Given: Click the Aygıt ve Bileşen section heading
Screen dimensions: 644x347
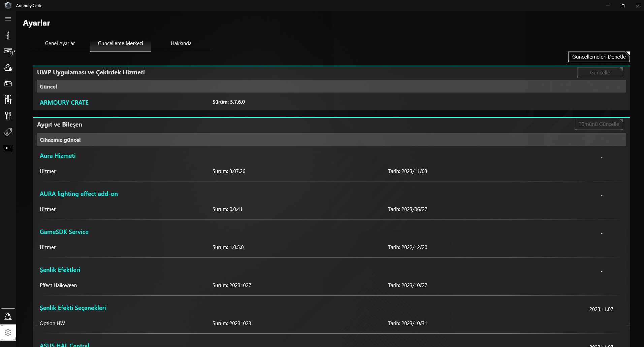Looking at the screenshot, I should pyautogui.click(x=60, y=125).
